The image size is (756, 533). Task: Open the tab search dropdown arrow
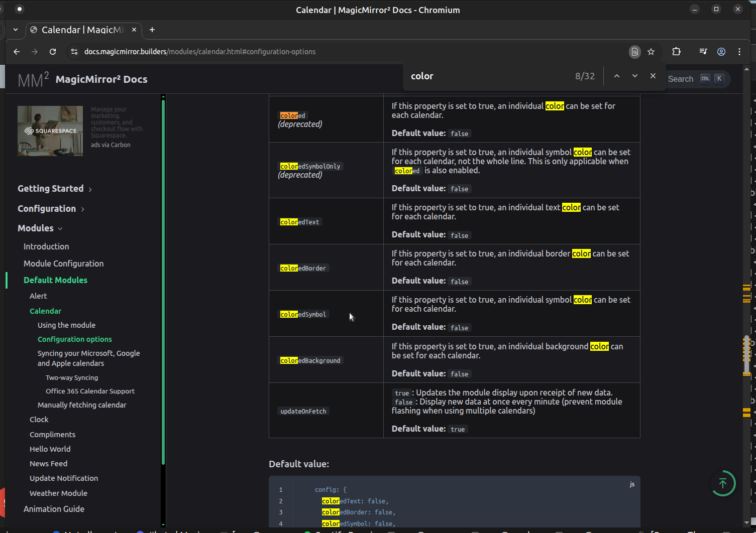pyautogui.click(x=16, y=30)
